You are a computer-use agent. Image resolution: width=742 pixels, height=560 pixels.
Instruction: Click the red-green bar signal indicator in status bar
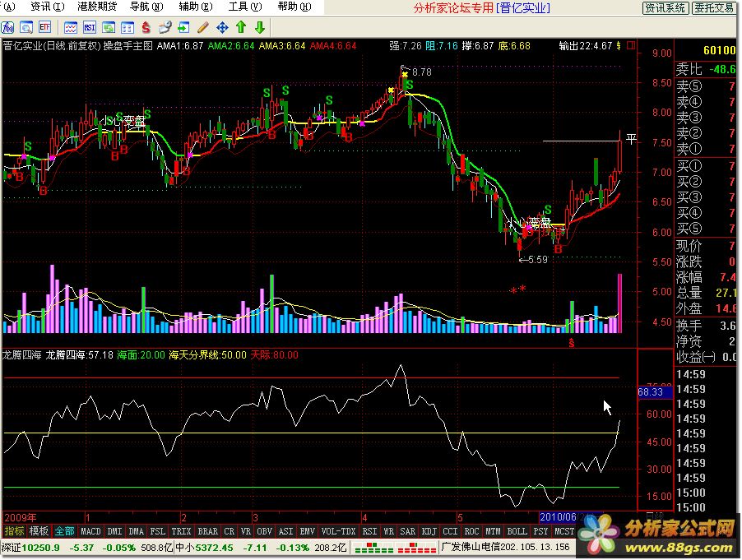click(x=395, y=548)
